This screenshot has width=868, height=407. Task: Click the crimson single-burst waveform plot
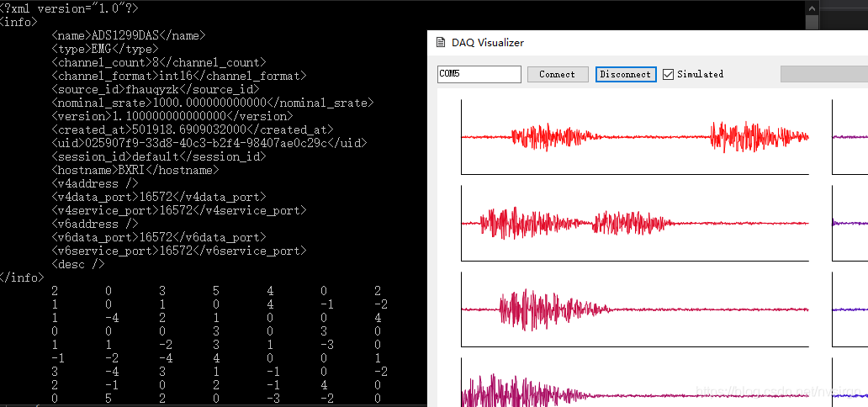(x=635, y=309)
